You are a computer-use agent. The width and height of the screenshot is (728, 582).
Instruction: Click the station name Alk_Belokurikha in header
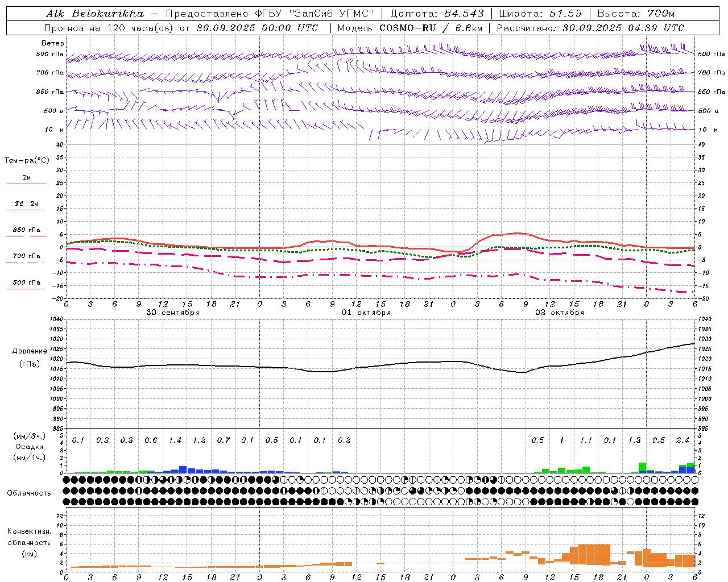pyautogui.click(x=95, y=14)
